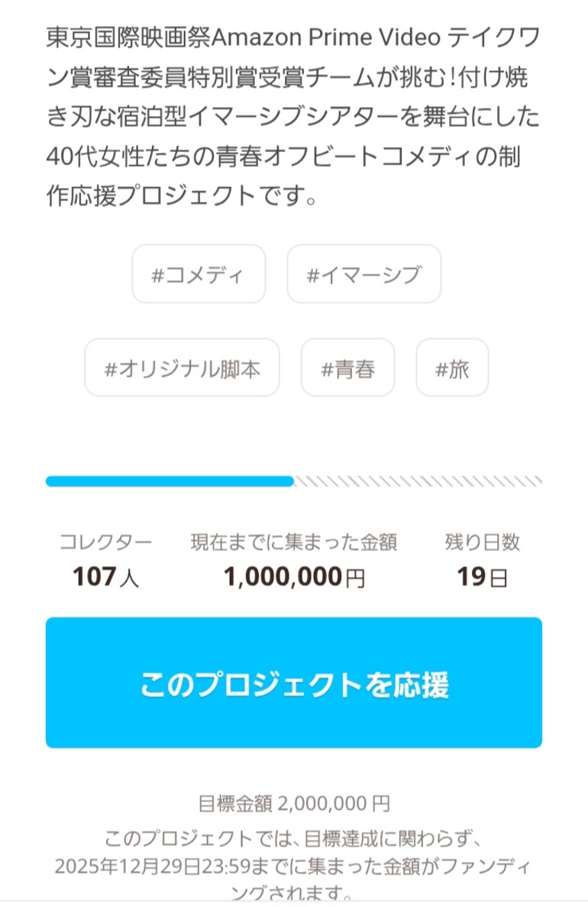Screen dimensions: 588x907
Task: Click the filled blue progress bar
Action: [x=170, y=481]
